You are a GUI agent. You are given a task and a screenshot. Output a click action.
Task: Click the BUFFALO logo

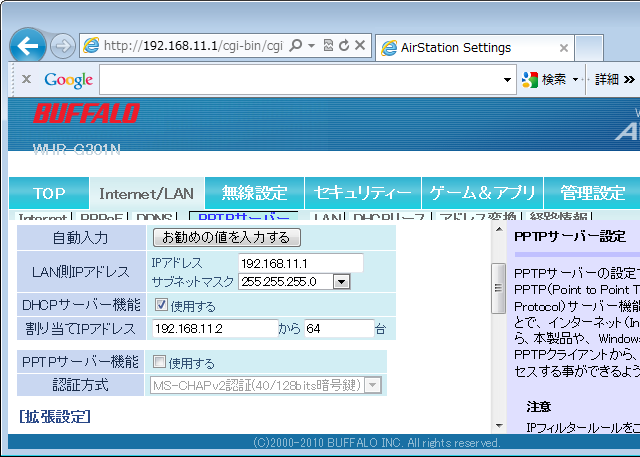click(86, 113)
